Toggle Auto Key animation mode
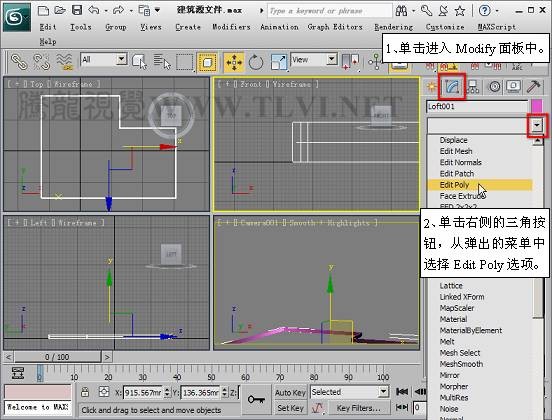Image resolution: width=552 pixels, height=420 pixels. [x=290, y=393]
